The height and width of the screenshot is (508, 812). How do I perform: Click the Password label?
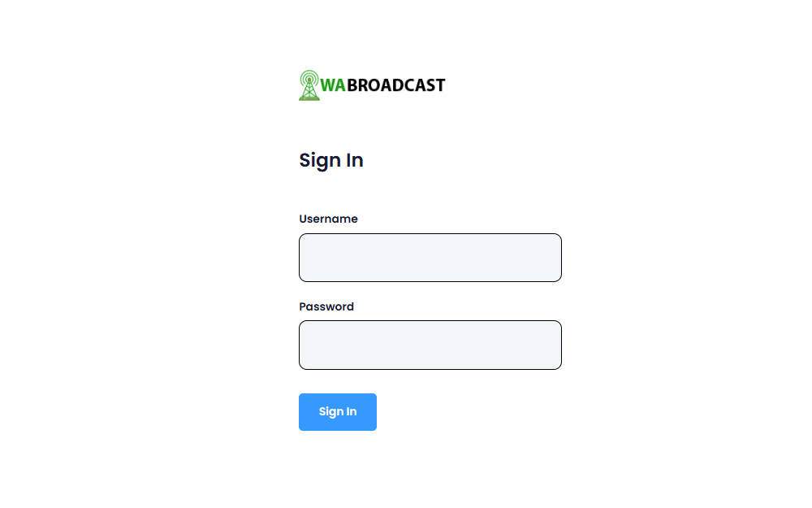(x=326, y=306)
